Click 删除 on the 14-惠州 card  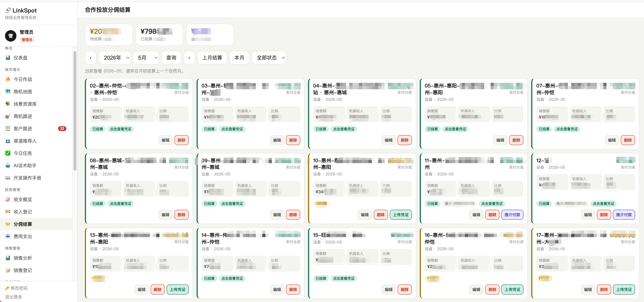[x=293, y=290]
